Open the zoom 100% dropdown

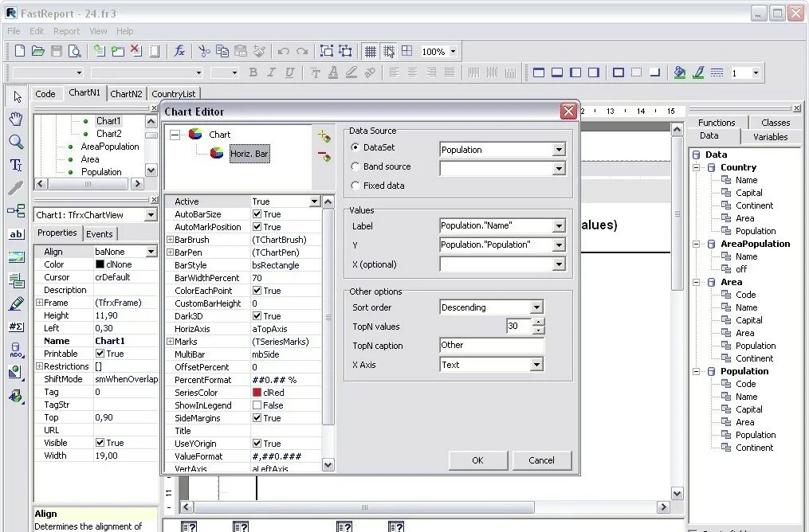453,52
